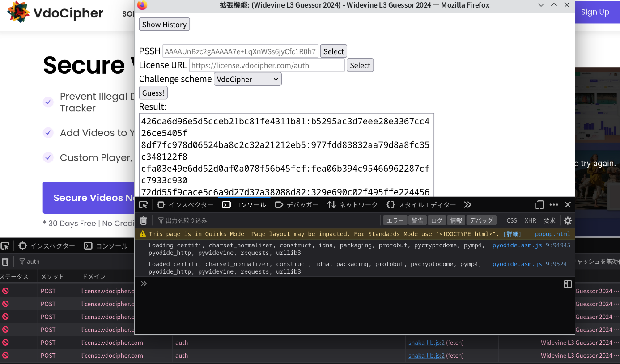Click the "Loaded certifi" console message
Viewport: 620px width, 364px height.
315,268
